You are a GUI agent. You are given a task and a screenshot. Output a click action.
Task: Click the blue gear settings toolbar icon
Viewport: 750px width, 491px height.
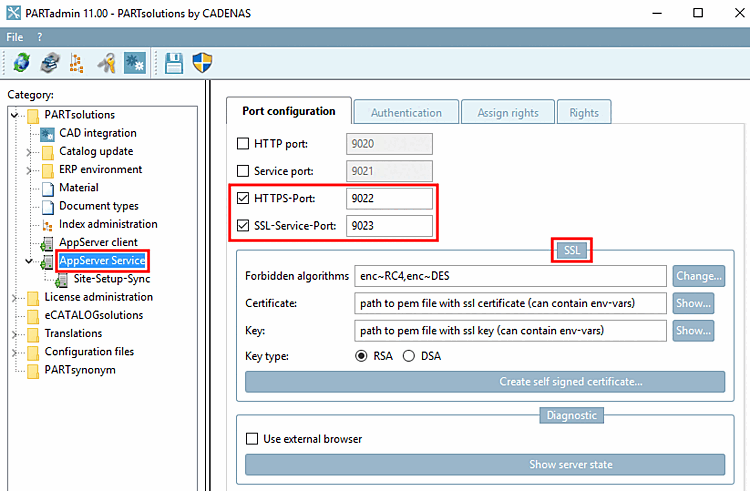tap(134, 63)
